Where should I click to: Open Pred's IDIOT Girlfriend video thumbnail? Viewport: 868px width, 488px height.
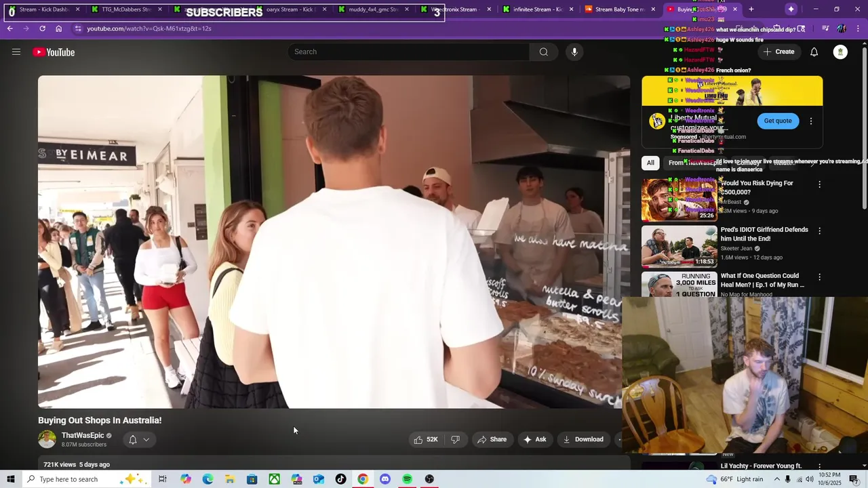click(x=679, y=246)
